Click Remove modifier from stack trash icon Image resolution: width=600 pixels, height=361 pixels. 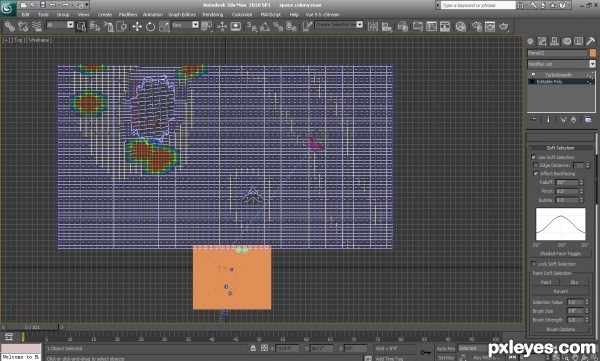tap(573, 120)
